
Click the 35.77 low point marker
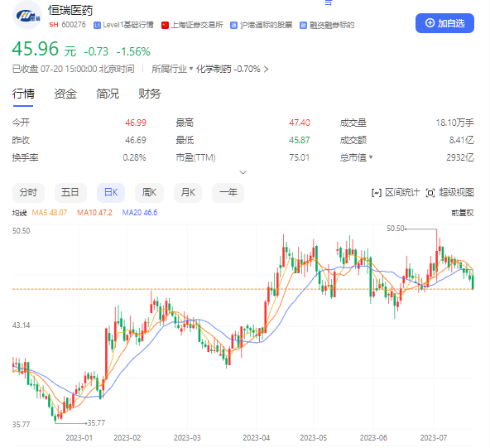click(x=96, y=423)
